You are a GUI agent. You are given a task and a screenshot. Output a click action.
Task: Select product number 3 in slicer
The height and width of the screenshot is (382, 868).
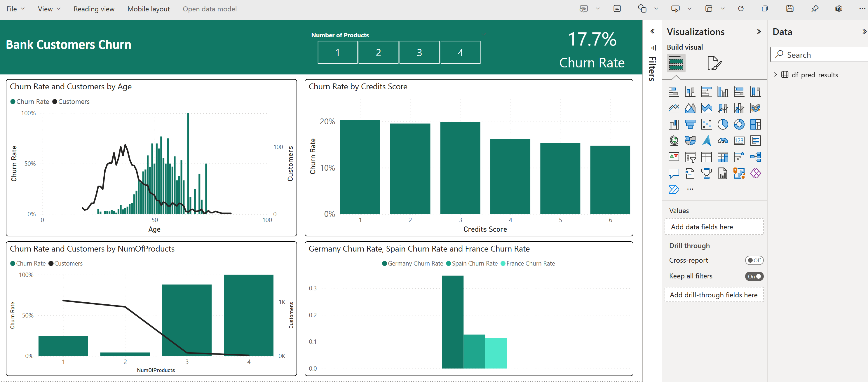point(419,53)
